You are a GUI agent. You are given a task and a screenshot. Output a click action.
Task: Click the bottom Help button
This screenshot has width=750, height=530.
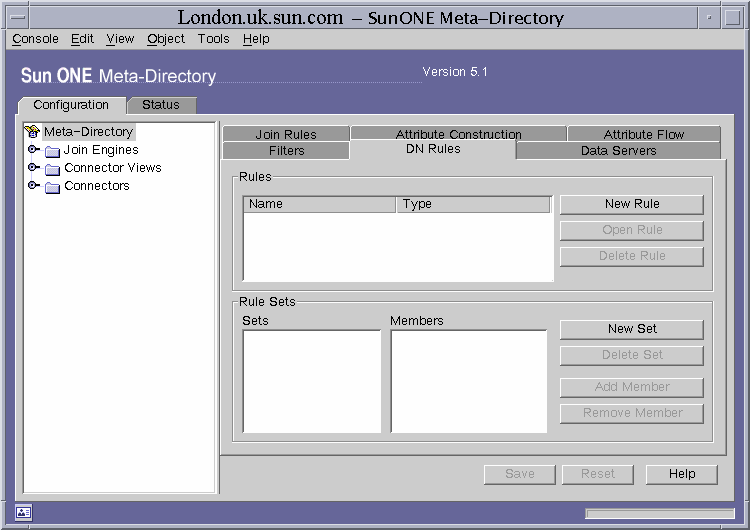682,474
